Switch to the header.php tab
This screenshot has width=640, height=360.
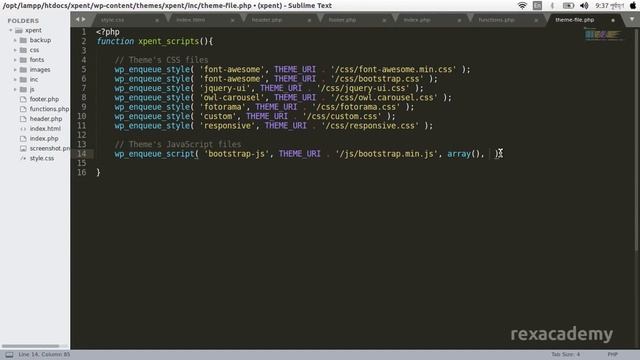point(267,20)
